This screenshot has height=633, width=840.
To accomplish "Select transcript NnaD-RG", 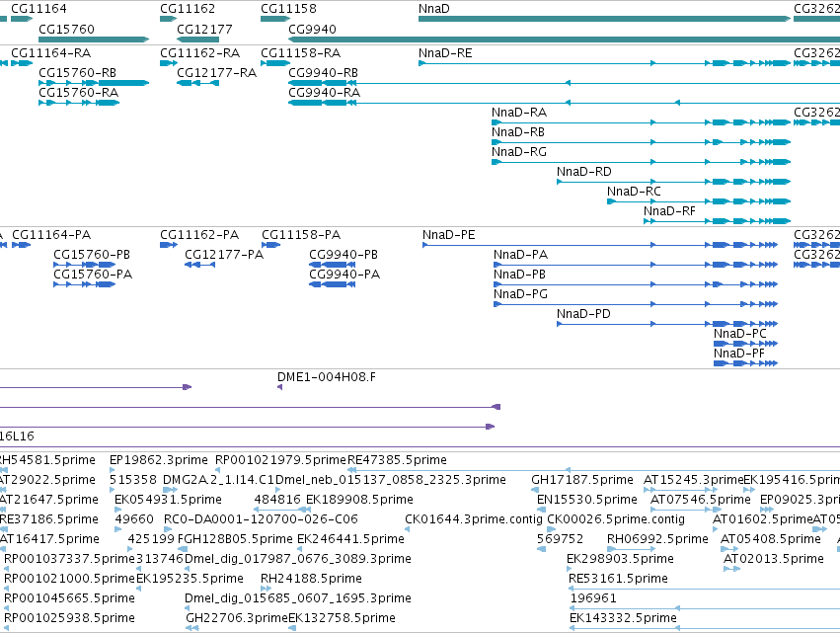I will (519, 152).
